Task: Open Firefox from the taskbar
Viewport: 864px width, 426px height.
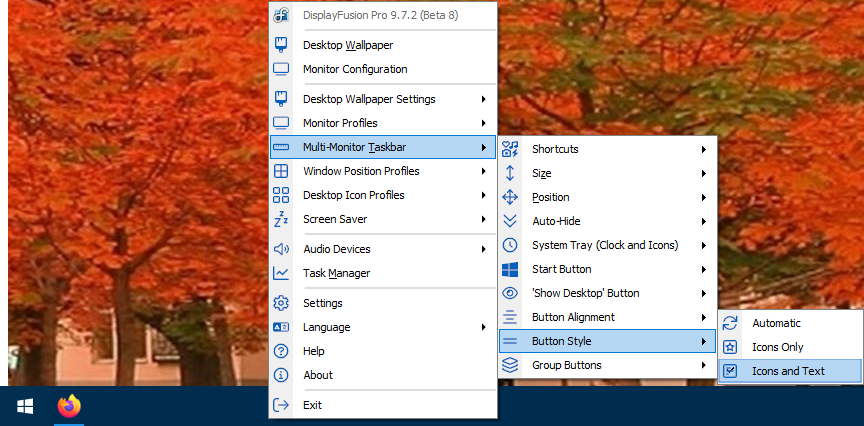Action: click(x=68, y=406)
